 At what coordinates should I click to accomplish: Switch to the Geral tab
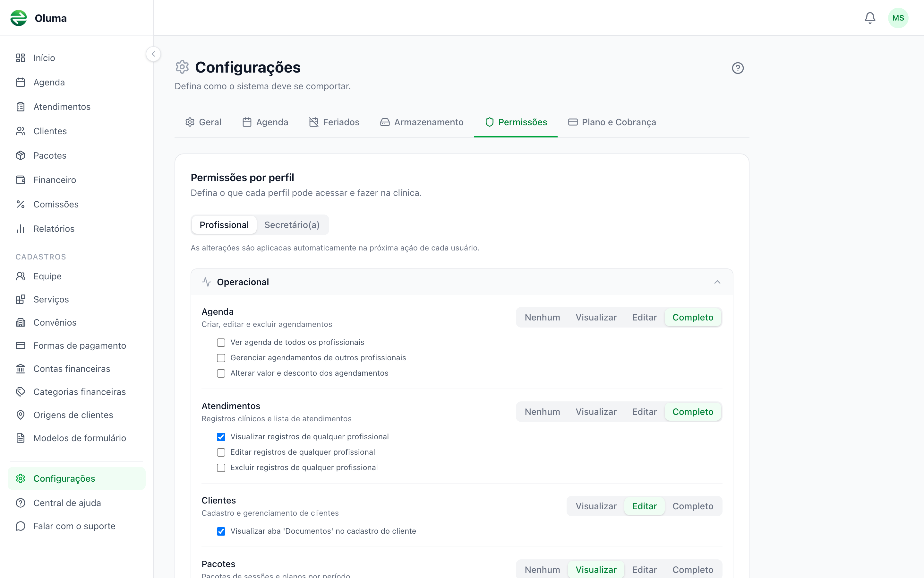(x=203, y=122)
